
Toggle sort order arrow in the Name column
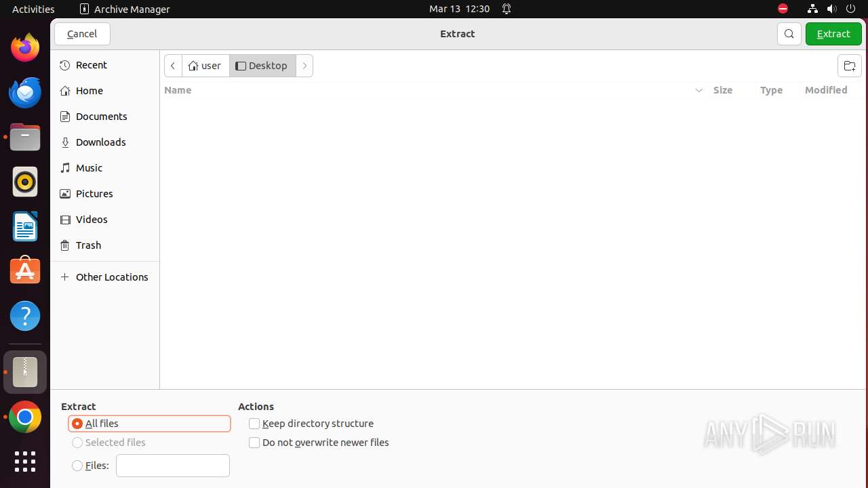[699, 90]
